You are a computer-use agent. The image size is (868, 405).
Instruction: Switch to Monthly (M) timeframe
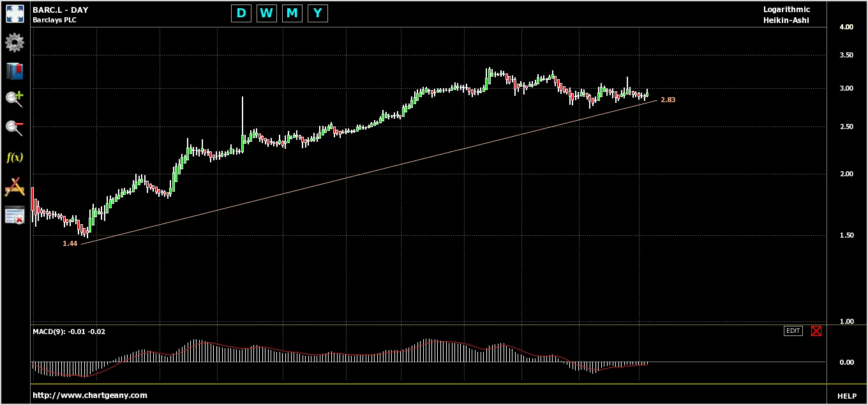pos(292,13)
